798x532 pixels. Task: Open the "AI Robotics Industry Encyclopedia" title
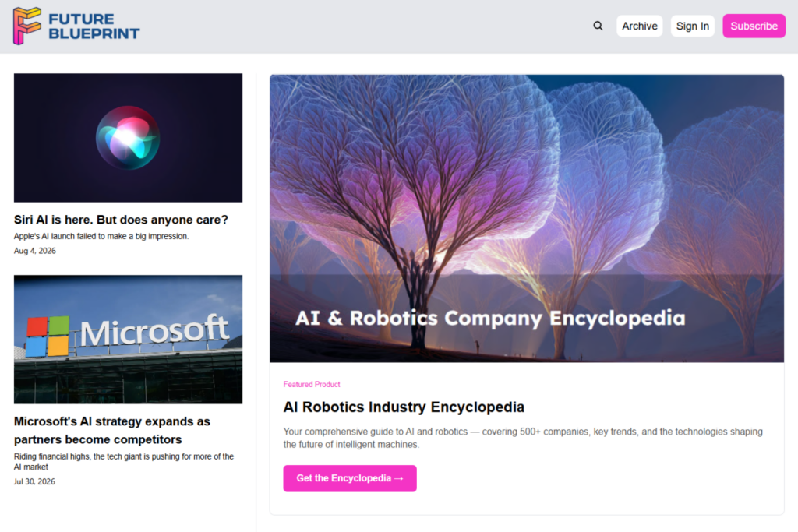pyautogui.click(x=404, y=407)
